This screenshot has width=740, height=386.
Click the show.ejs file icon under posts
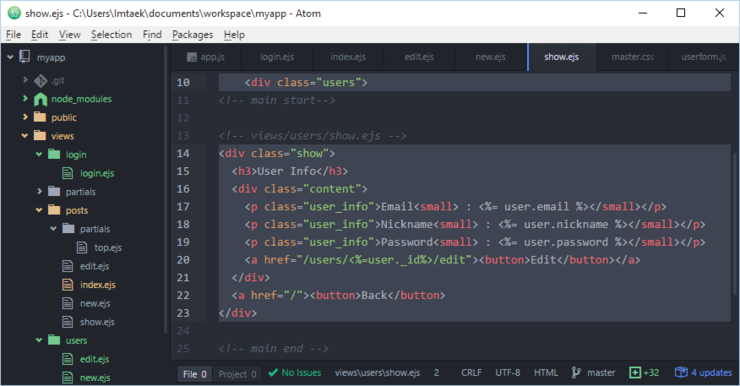point(67,322)
